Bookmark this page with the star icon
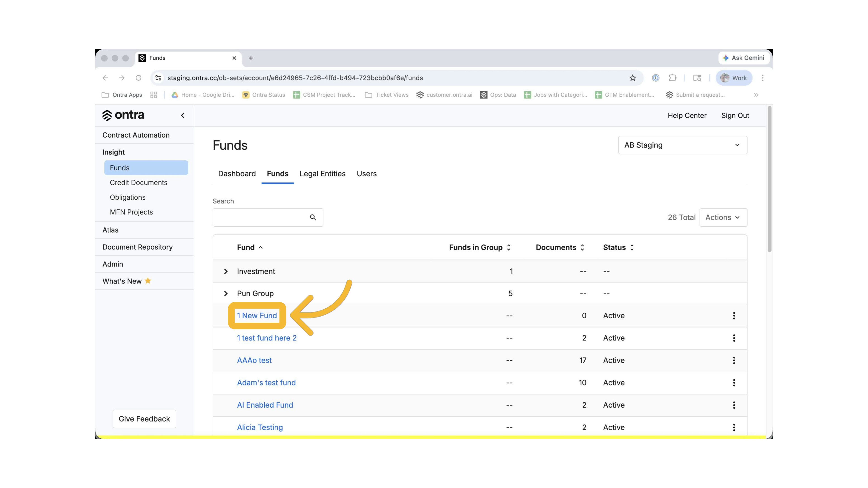868x488 pixels. pyautogui.click(x=632, y=78)
